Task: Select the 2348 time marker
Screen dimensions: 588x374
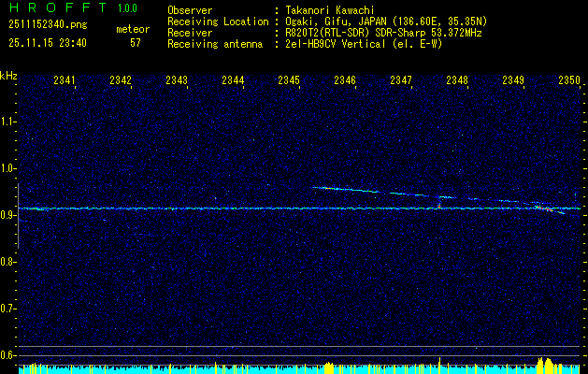Action: coord(457,81)
